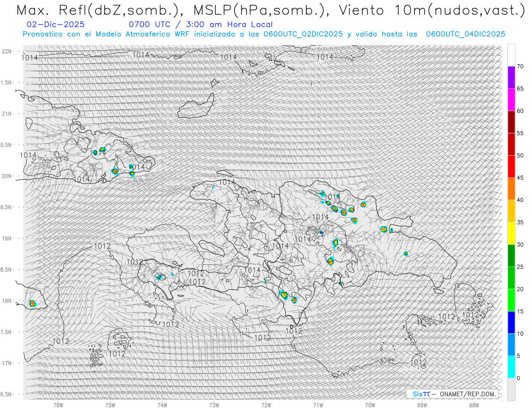Click the magenta 60-65 dBZ color band
The image size is (532, 411).
(511, 100)
